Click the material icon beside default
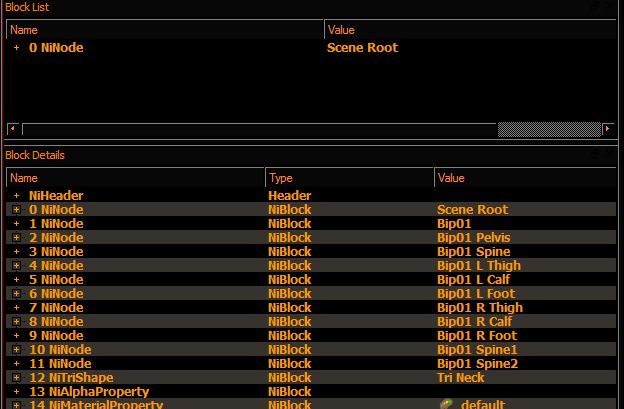This screenshot has height=409, width=624. point(446,404)
